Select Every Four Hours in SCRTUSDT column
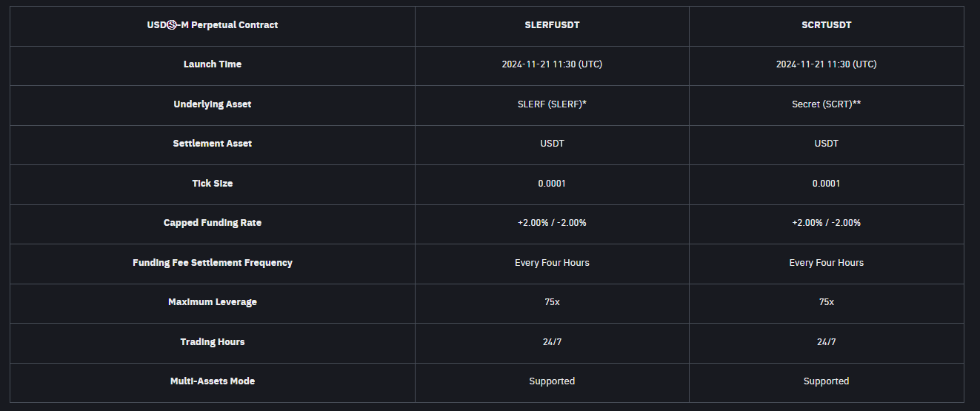The height and width of the screenshot is (411, 980). (826, 263)
